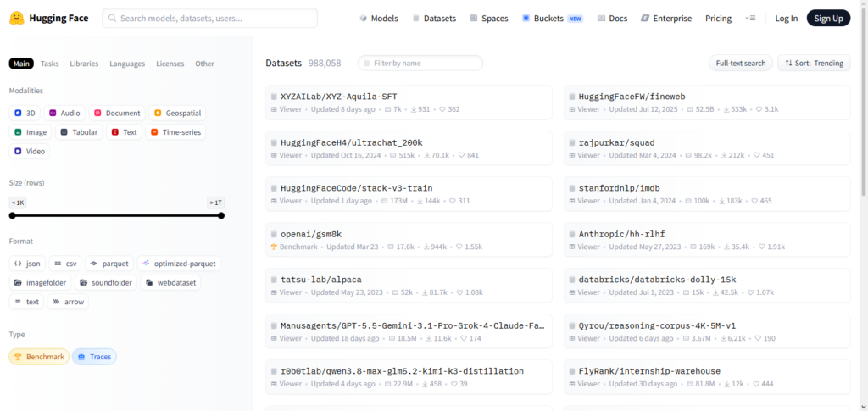
Task: Focus the Search models, datasets, users field
Action: [x=210, y=19]
